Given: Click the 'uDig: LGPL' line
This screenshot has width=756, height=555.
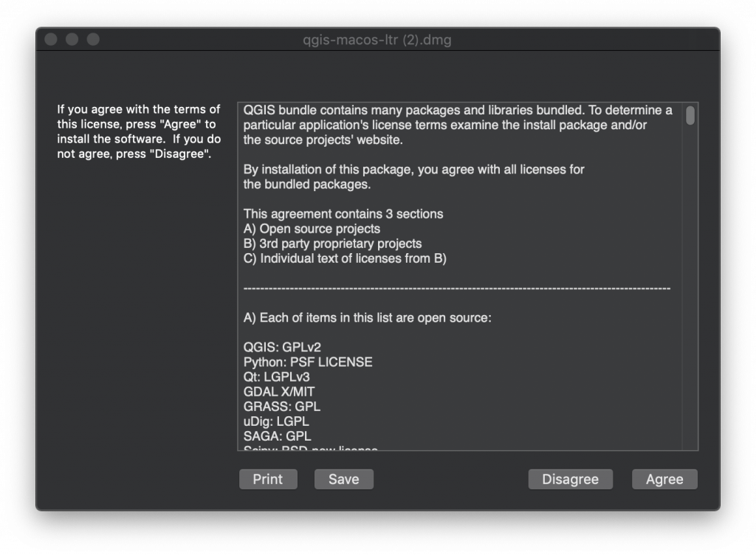Looking at the screenshot, I should tap(276, 421).
